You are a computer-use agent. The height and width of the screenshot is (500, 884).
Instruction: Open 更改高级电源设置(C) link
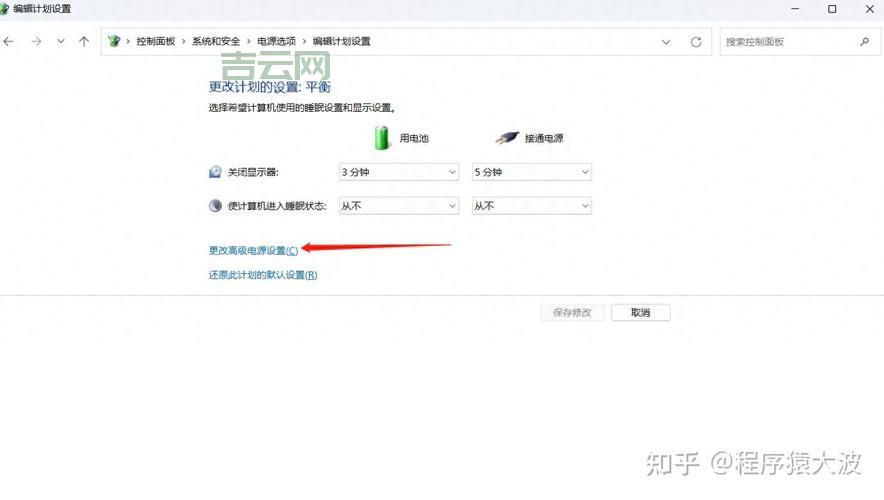(253, 250)
